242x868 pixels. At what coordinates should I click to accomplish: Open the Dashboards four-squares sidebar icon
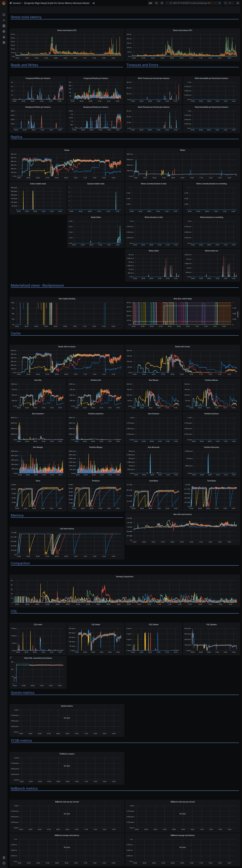[4, 26]
